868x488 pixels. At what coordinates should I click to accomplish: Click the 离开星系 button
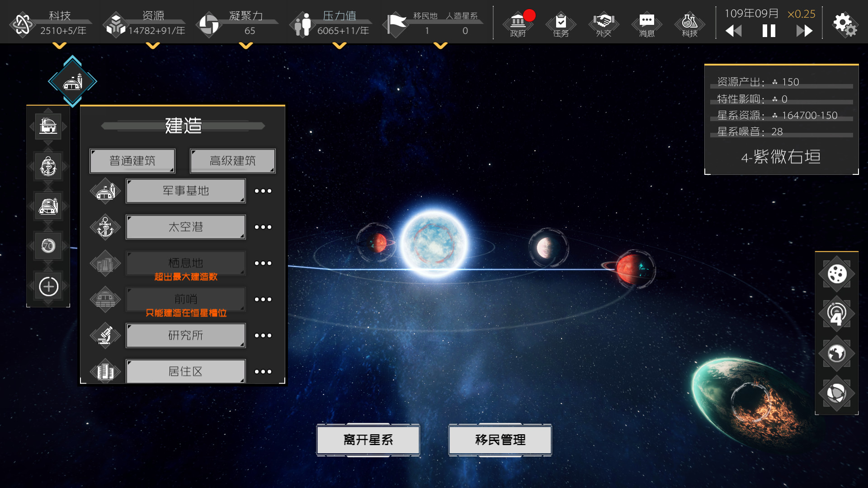[x=368, y=440]
